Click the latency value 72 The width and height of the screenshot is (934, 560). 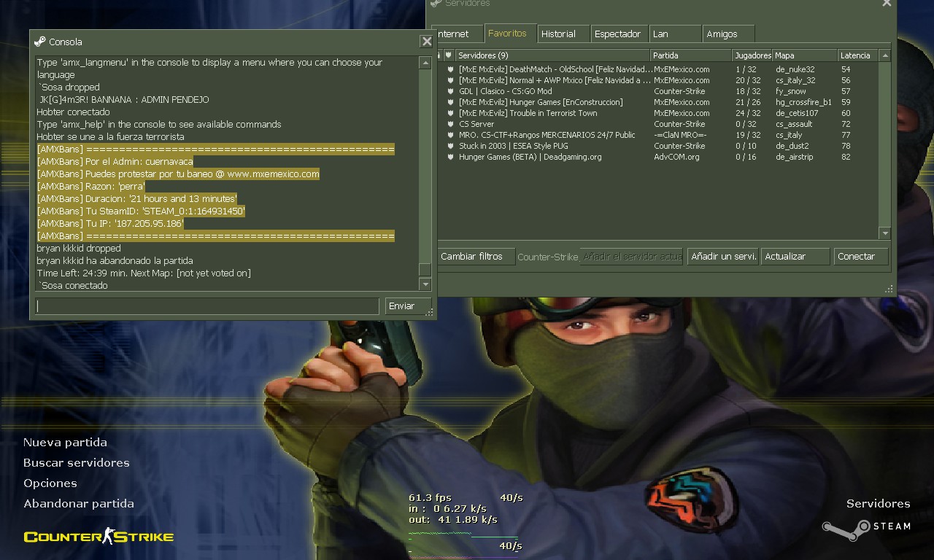(x=846, y=124)
